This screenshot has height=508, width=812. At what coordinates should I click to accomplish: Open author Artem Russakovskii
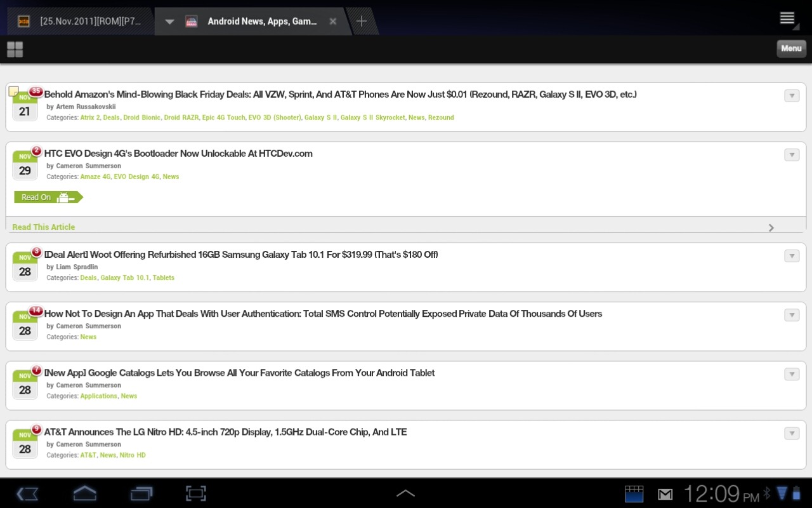pyautogui.click(x=86, y=107)
